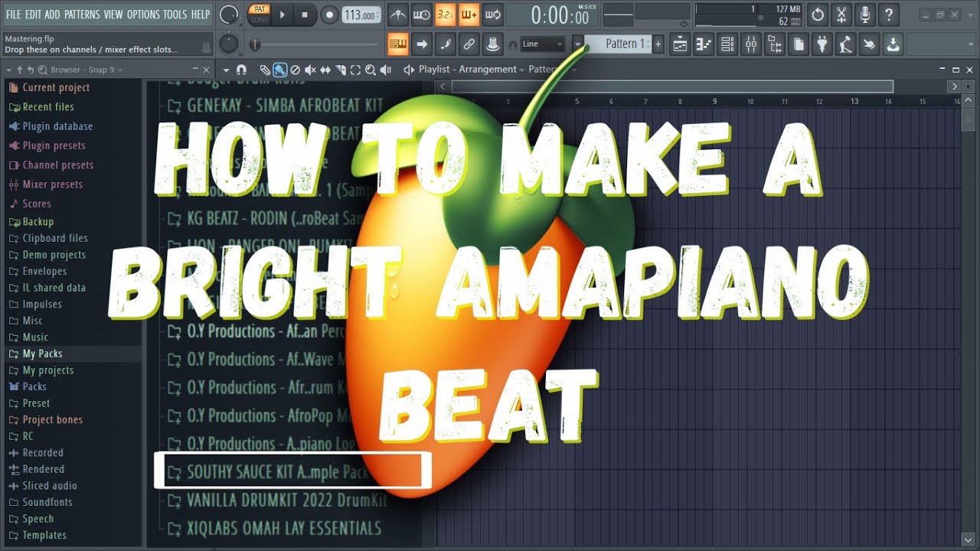980x551 pixels.
Task: Open the EDIT menu
Action: [x=33, y=15]
